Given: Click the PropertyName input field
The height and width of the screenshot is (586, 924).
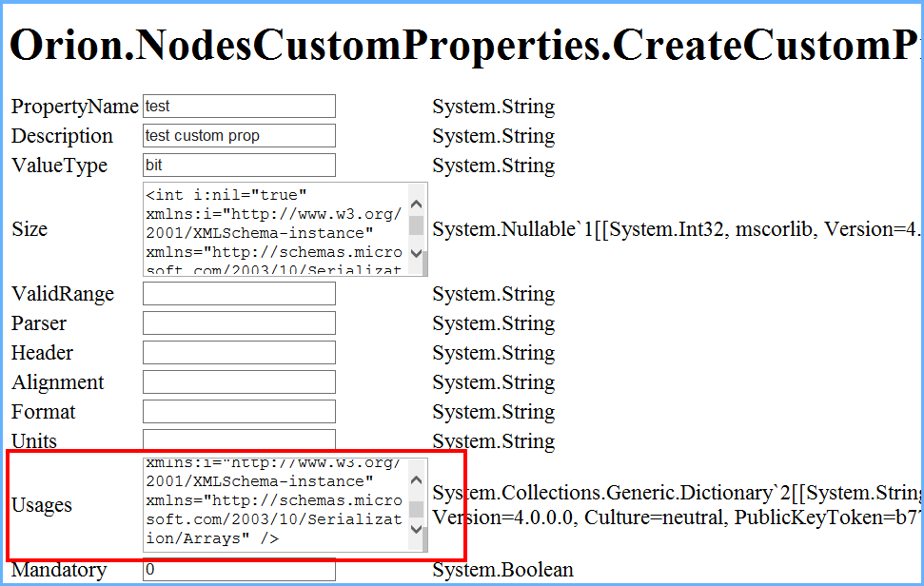Looking at the screenshot, I should [x=239, y=106].
